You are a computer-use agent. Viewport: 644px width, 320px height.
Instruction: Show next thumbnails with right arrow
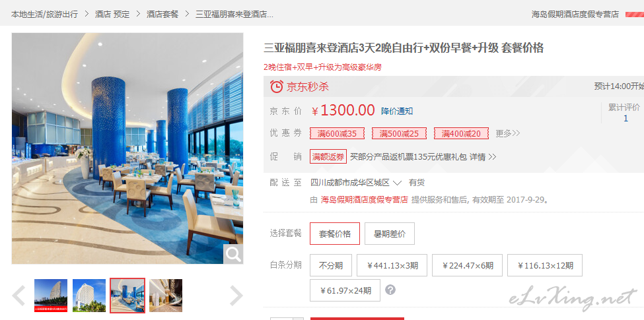(236, 296)
